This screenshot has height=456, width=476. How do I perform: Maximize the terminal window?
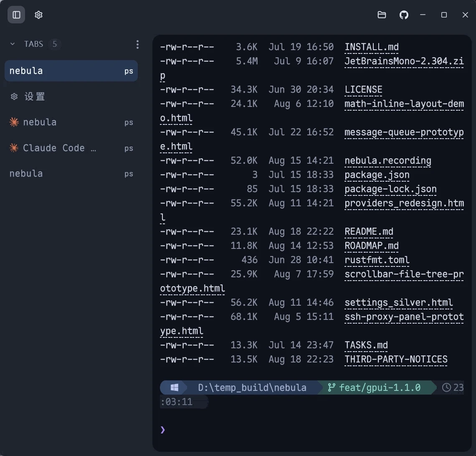pos(444,15)
